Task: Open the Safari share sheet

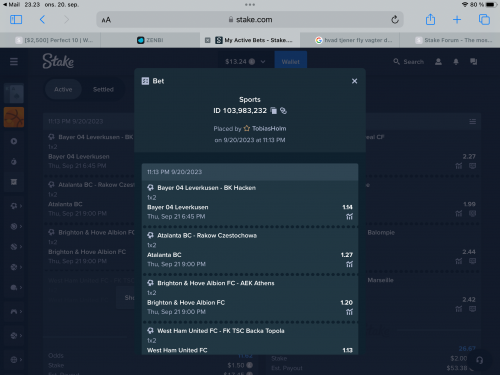Action: click(430, 19)
